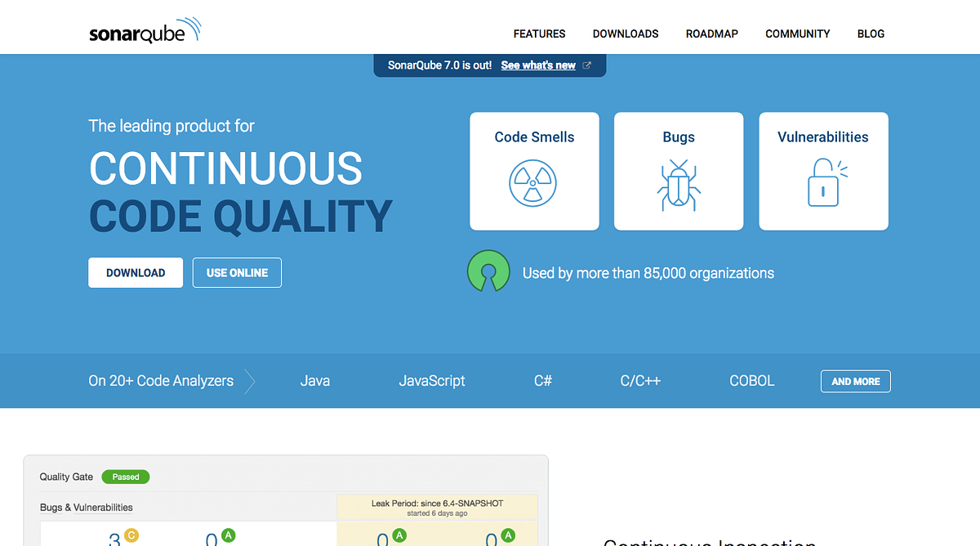Click the Code Smells radiation icon
Image resolution: width=980 pixels, height=546 pixels.
pos(534,181)
